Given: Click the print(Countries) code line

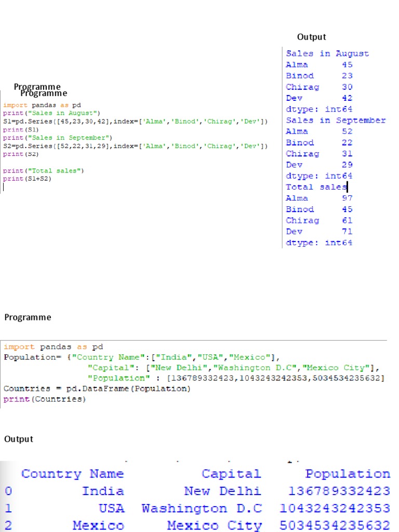Looking at the screenshot, I should click(x=45, y=400).
